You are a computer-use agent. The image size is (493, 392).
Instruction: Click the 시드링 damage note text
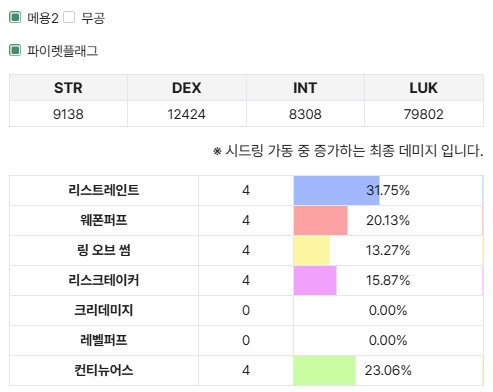tap(348, 151)
